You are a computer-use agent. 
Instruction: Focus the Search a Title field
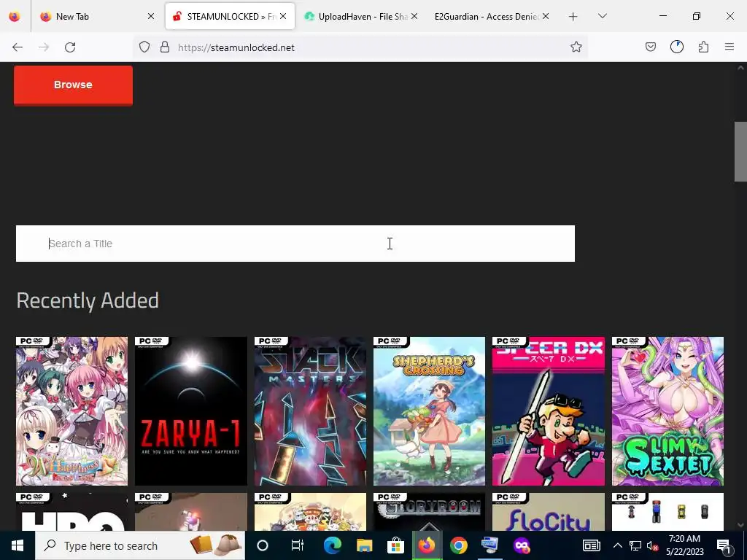click(295, 244)
